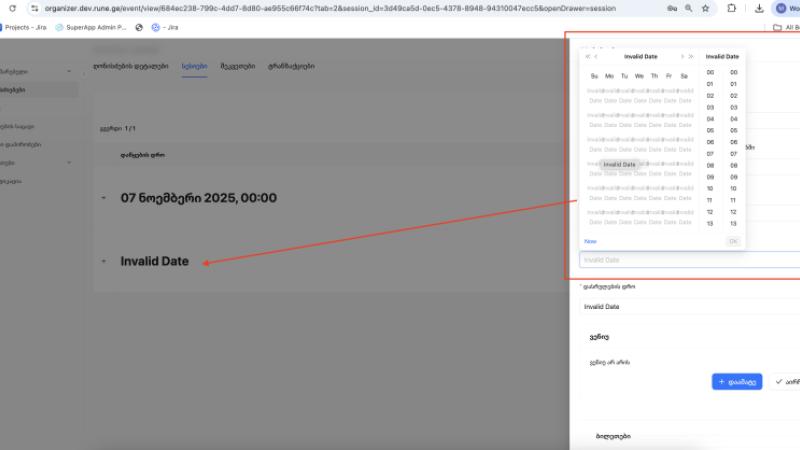Click the blue add button with plus sign
Screen dimensions: 800x450
(x=738, y=381)
